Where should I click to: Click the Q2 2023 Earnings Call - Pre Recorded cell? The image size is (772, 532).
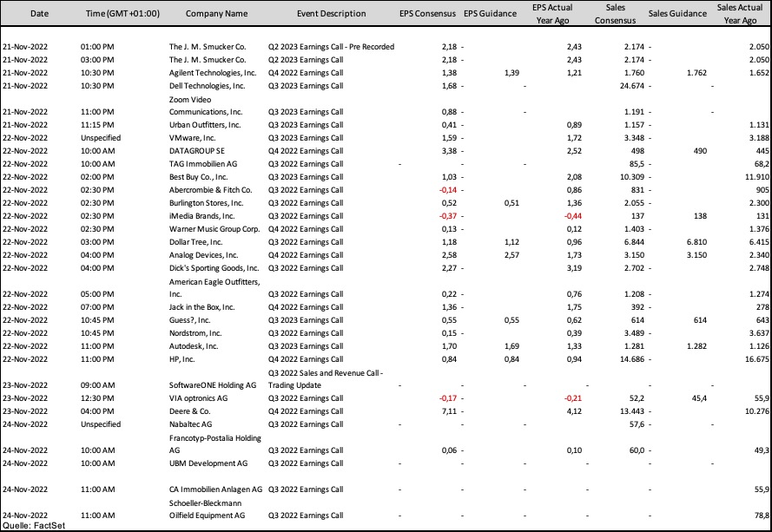332,47
